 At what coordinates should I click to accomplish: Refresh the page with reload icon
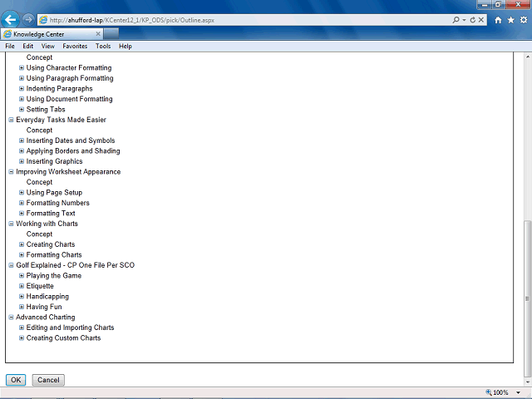473,20
